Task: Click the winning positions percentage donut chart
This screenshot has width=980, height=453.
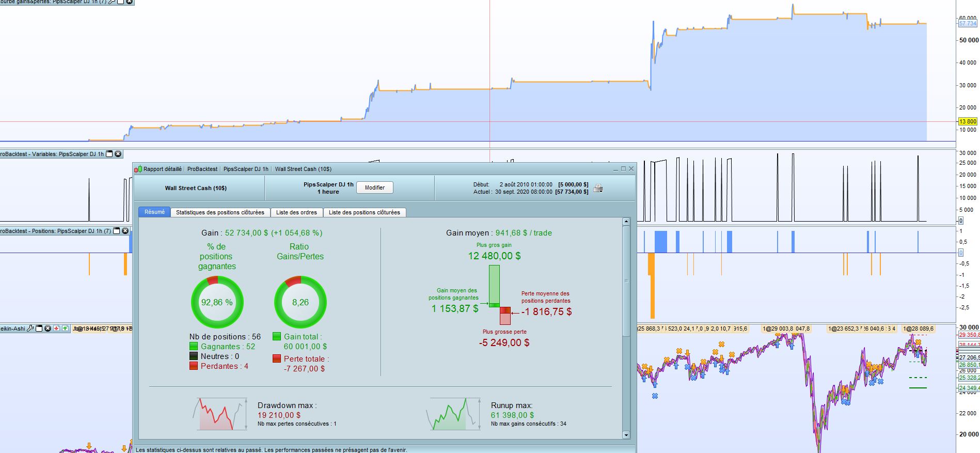Action: (217, 302)
